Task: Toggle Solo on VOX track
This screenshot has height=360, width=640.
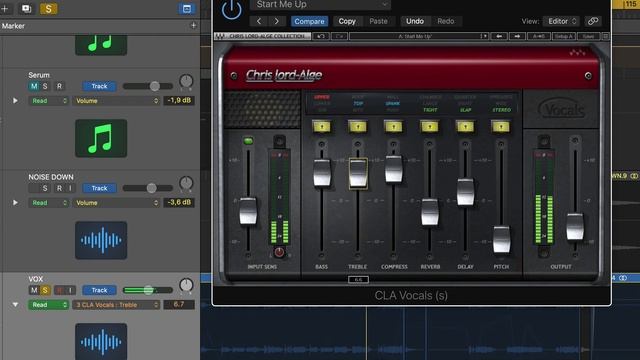Action: coord(45,290)
